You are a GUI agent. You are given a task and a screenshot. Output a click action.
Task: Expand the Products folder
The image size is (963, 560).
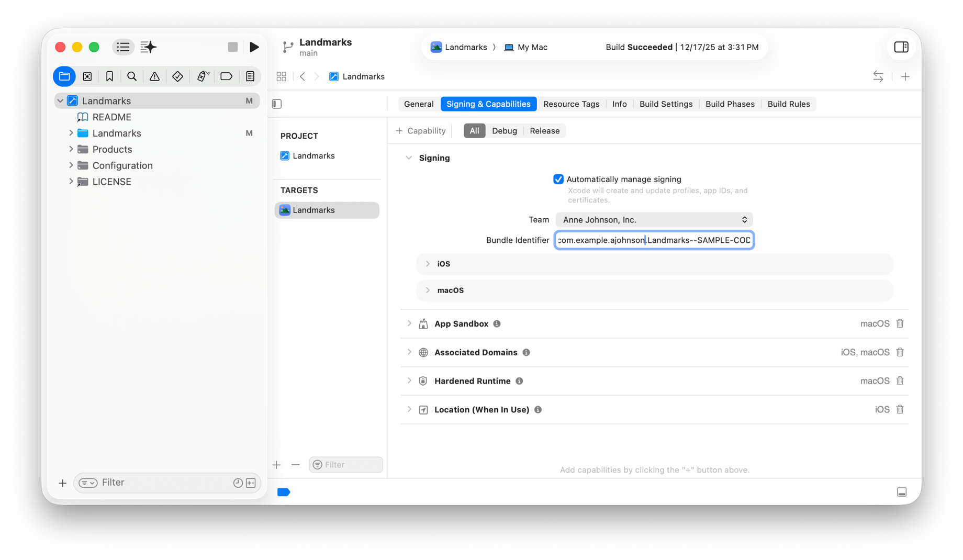[x=71, y=149]
